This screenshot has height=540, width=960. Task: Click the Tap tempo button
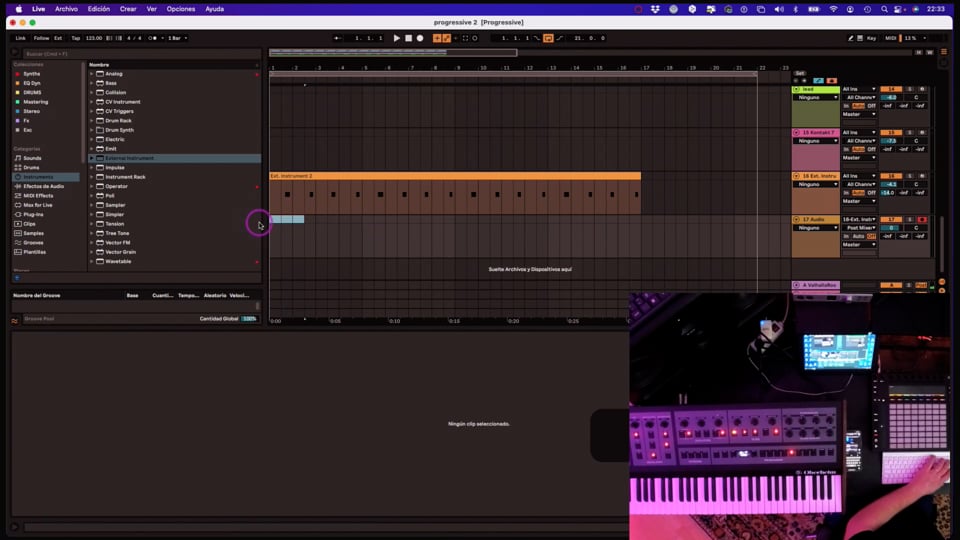click(x=76, y=38)
